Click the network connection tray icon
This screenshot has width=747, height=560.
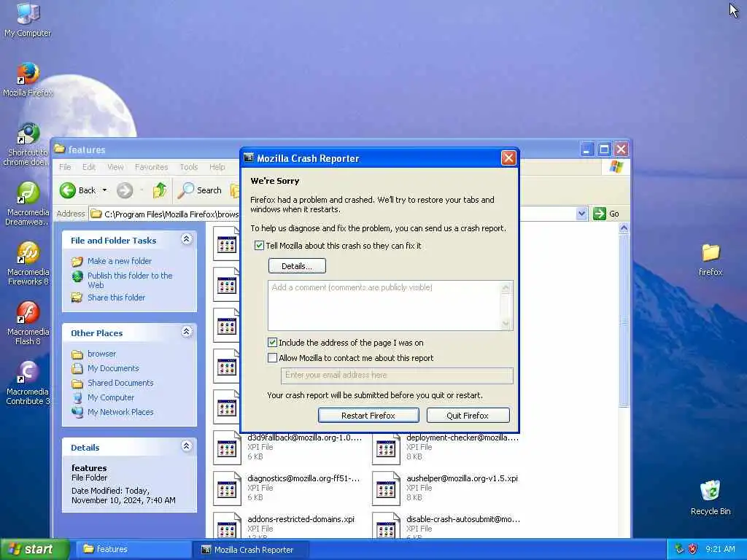(679, 549)
